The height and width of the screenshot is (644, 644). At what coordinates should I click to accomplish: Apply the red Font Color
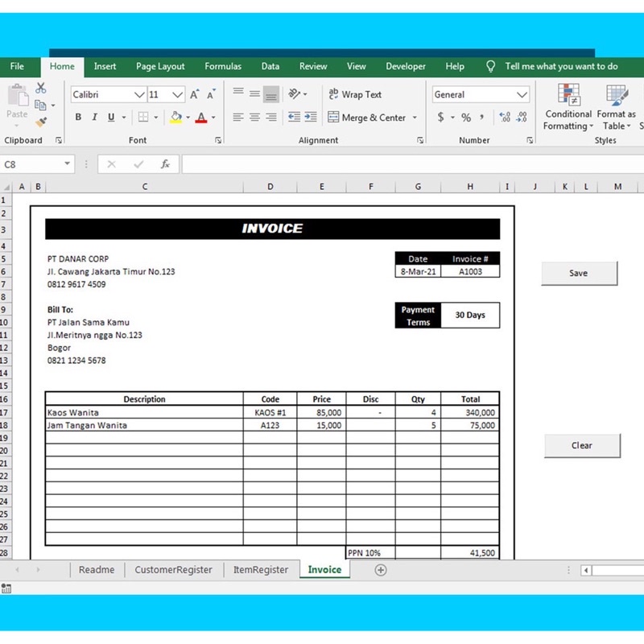tap(201, 117)
